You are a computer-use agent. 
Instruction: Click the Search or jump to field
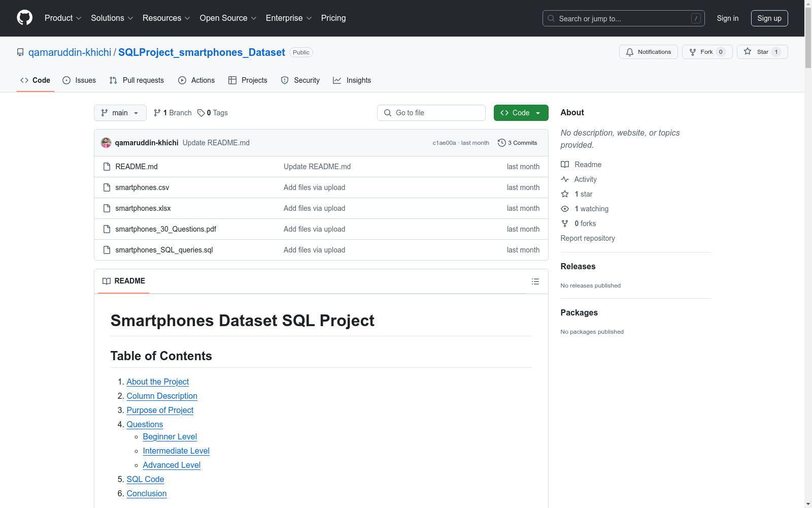coord(623,18)
